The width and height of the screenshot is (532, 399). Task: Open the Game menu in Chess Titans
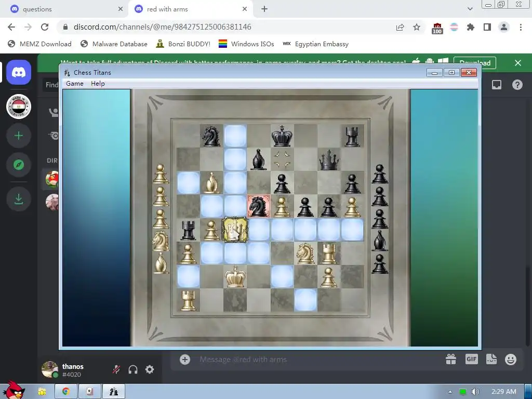click(75, 84)
